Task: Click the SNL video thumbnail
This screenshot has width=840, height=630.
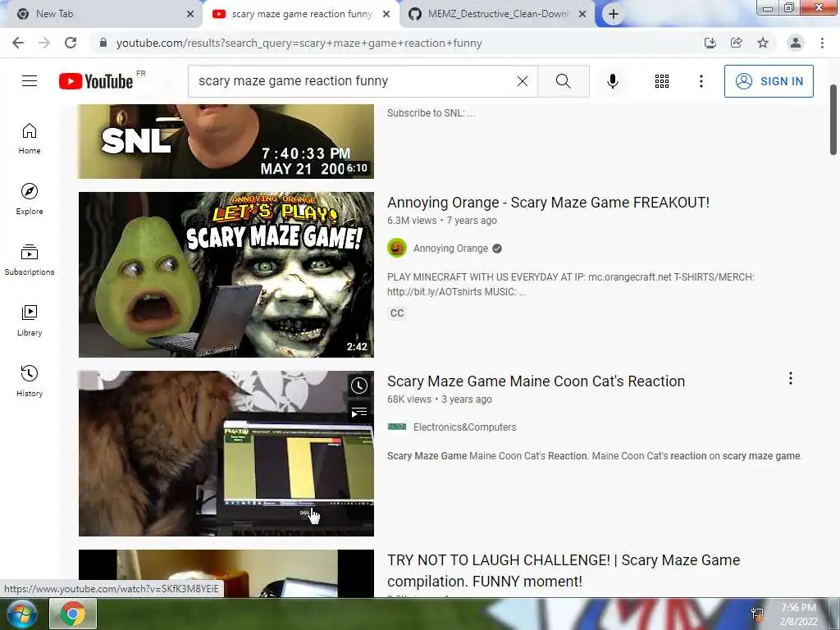Action: [226, 141]
